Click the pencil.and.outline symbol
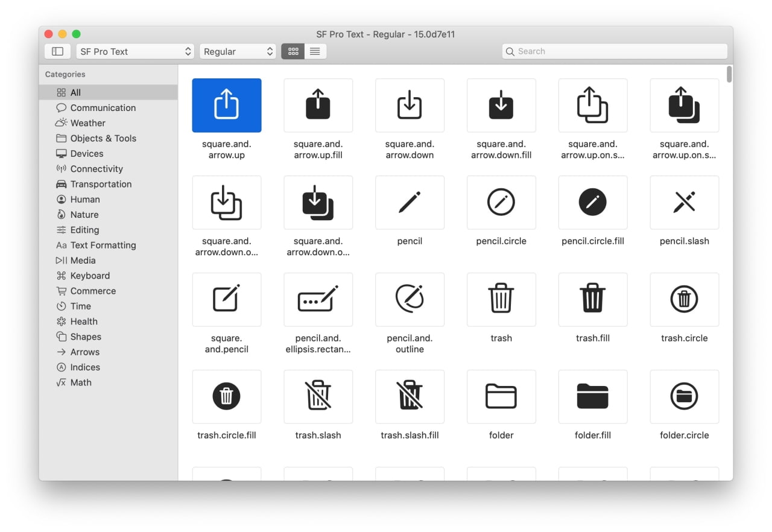The image size is (772, 532). (410, 300)
